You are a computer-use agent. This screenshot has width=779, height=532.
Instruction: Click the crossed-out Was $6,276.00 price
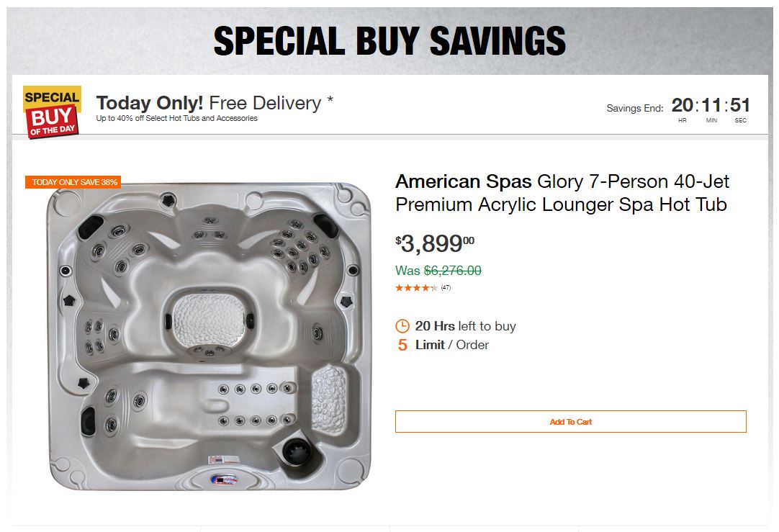pyautogui.click(x=438, y=271)
